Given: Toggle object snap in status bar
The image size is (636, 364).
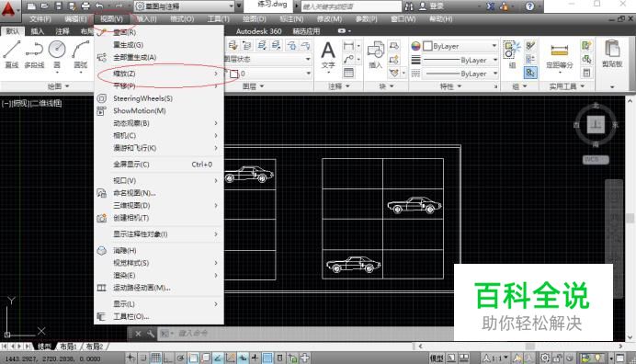Looking at the screenshot, I should (x=193, y=358).
